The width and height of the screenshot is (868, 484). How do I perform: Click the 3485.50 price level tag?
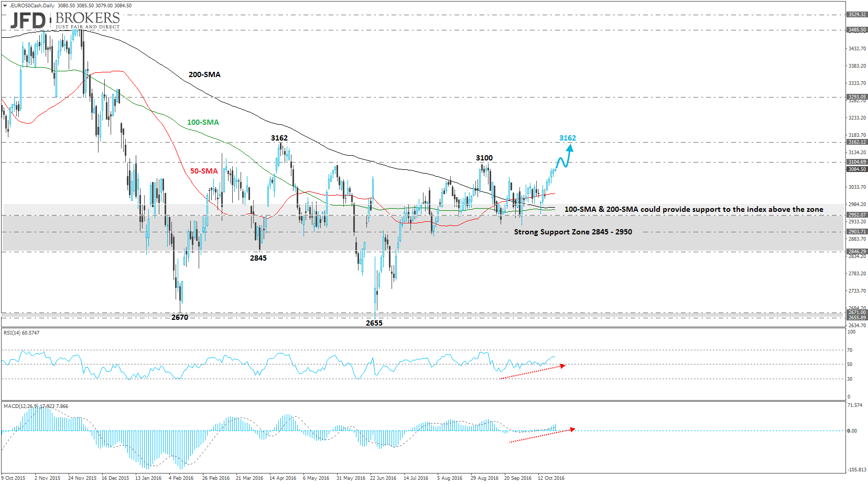857,30
